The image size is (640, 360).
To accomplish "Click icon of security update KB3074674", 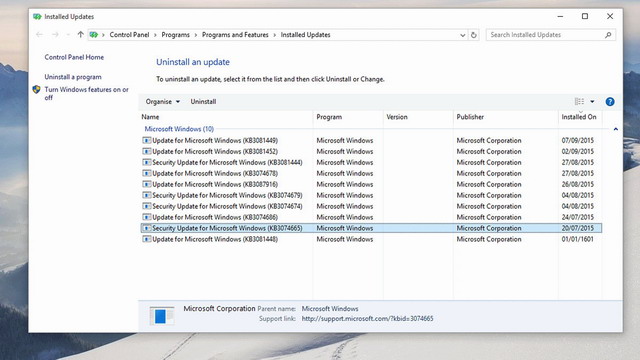I will [147, 206].
